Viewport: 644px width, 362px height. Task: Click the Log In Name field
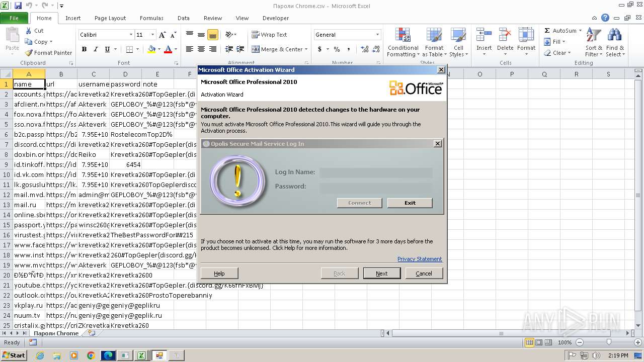[376, 173]
